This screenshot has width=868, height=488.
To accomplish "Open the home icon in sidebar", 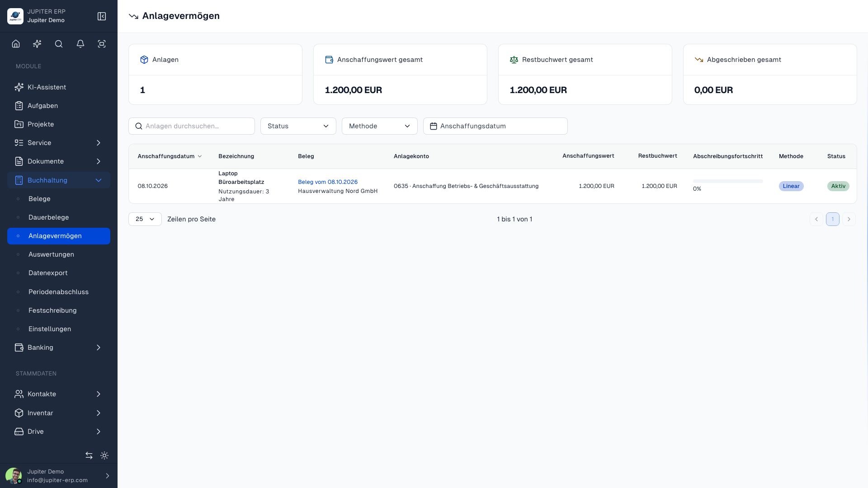I will click(16, 44).
